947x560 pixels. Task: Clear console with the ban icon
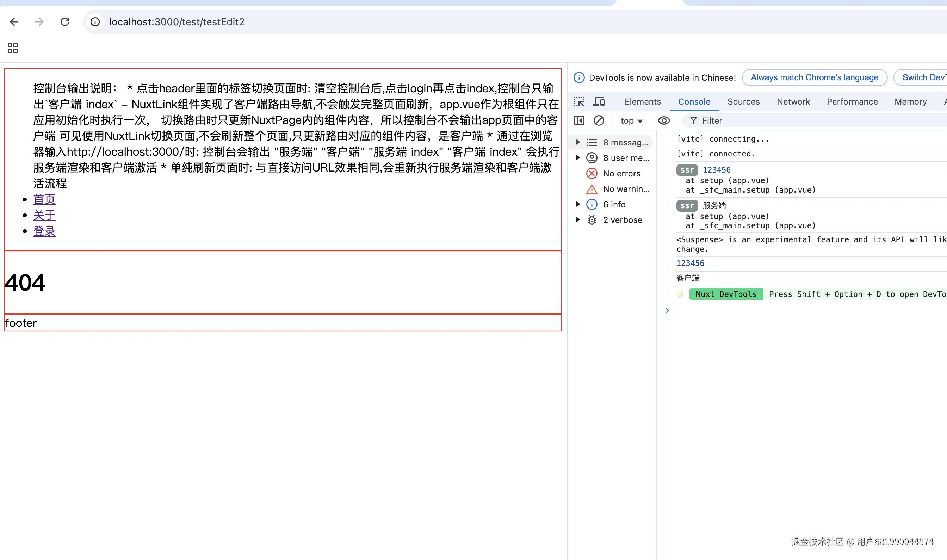point(599,121)
